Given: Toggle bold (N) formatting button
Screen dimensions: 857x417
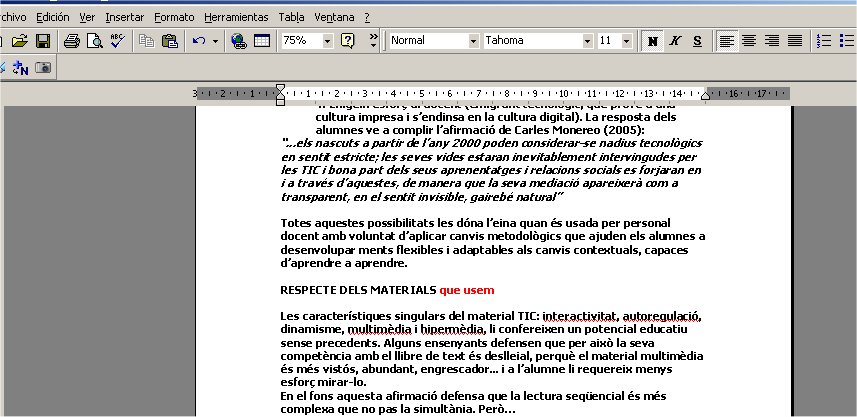Looking at the screenshot, I should coord(651,41).
